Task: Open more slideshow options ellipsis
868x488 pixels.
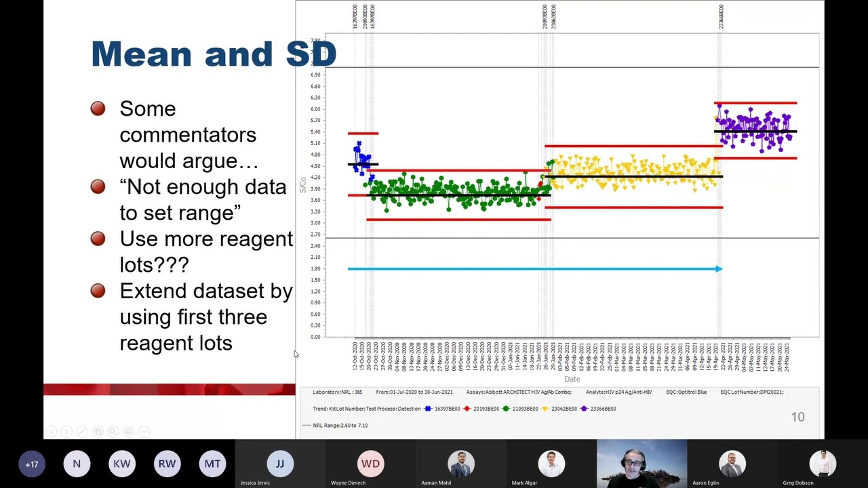Action: 144,431
